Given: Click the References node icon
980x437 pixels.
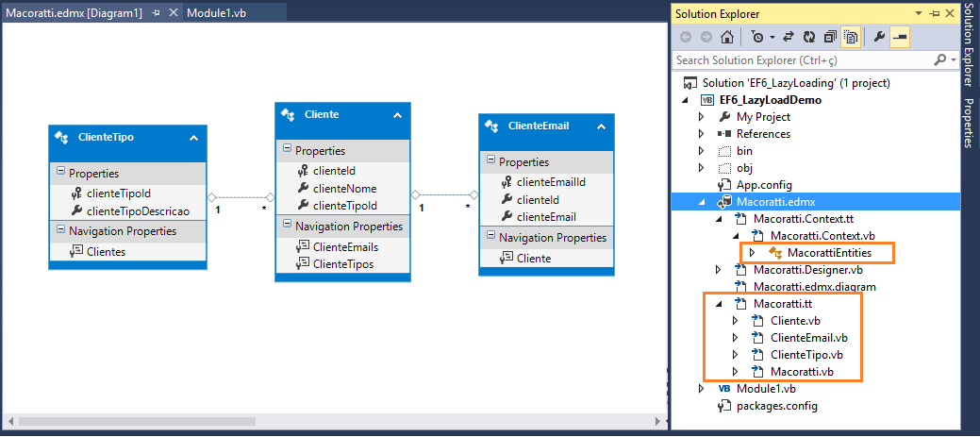Looking at the screenshot, I should click(x=724, y=134).
